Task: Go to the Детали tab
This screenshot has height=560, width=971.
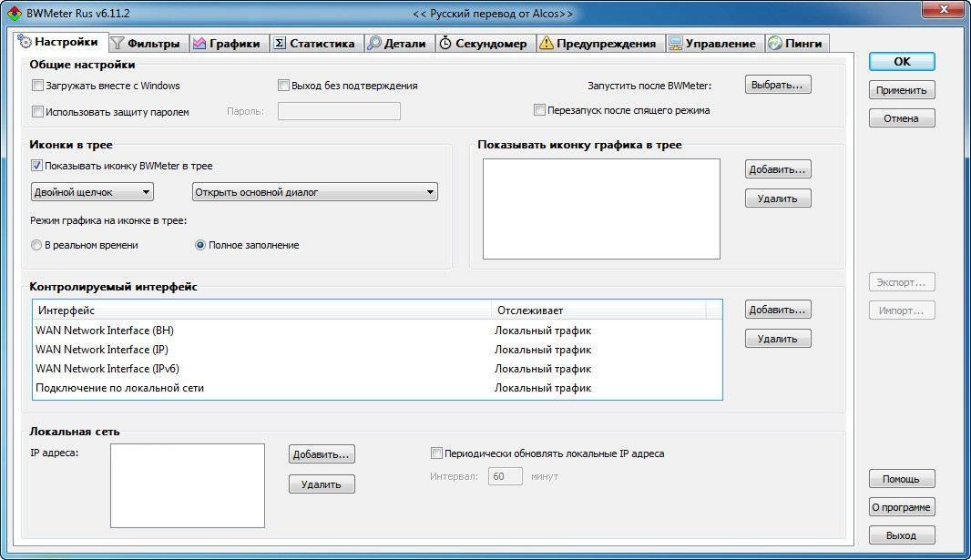Action: click(x=400, y=44)
